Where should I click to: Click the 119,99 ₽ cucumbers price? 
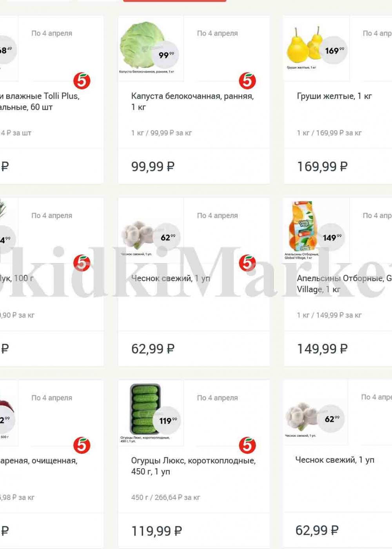coord(156,531)
